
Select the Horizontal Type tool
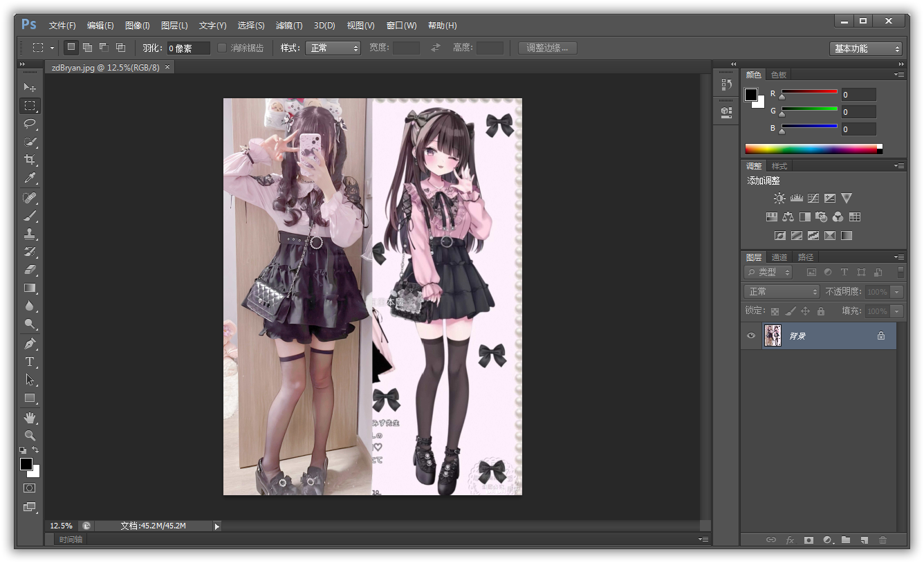coord(30,362)
